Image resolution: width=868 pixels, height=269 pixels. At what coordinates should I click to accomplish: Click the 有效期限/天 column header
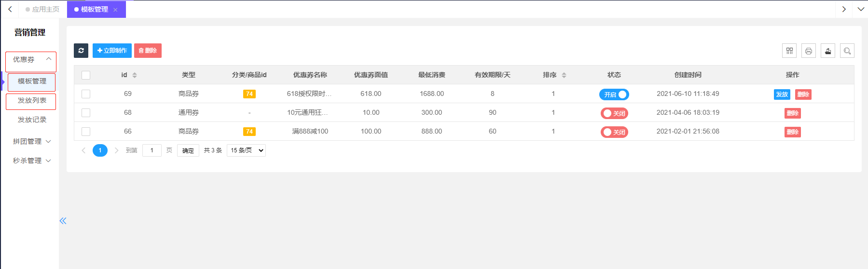(x=492, y=75)
